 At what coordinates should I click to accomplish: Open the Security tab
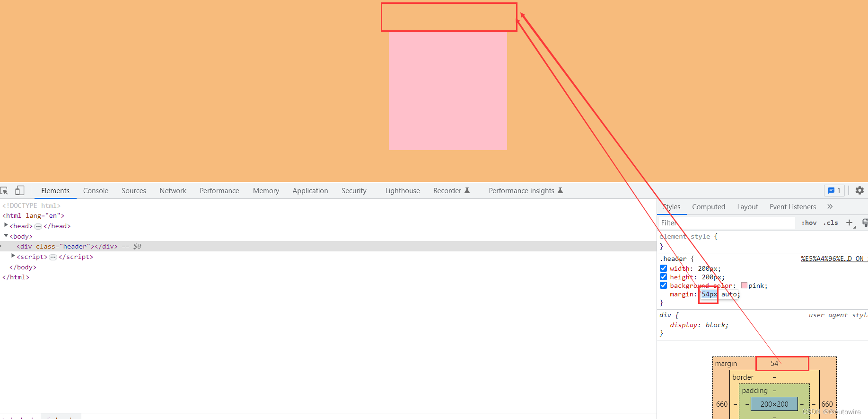coord(354,190)
